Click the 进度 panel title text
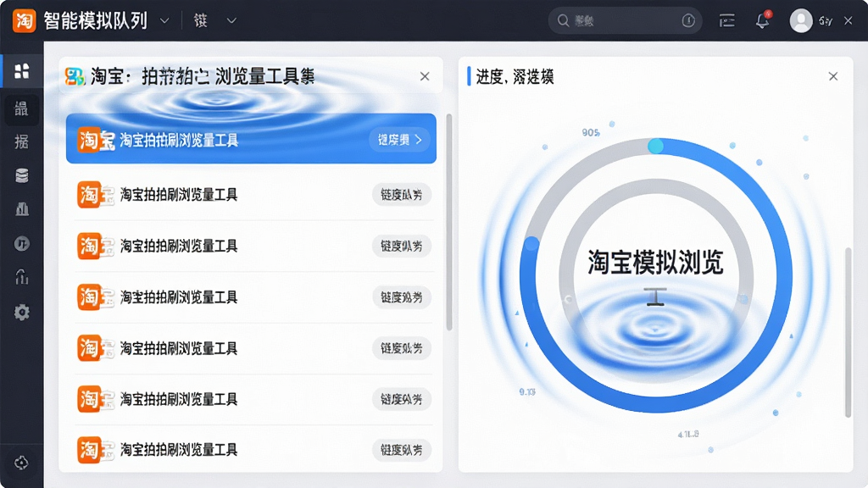Viewport: 868px width, 488px height. pos(515,77)
